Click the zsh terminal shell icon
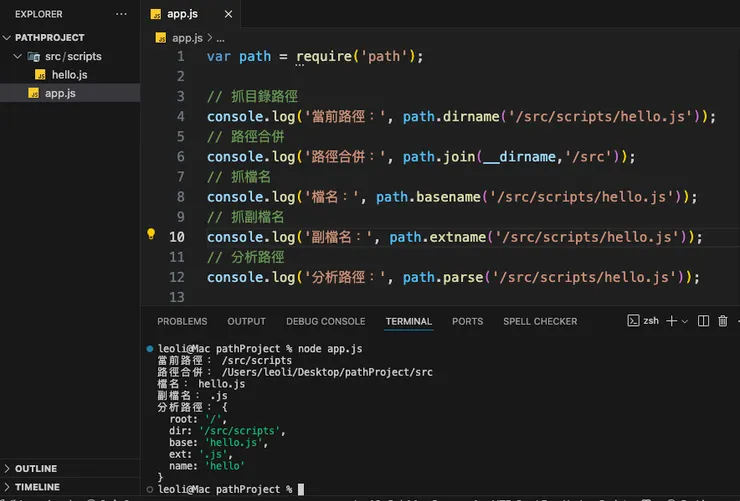 pos(633,321)
